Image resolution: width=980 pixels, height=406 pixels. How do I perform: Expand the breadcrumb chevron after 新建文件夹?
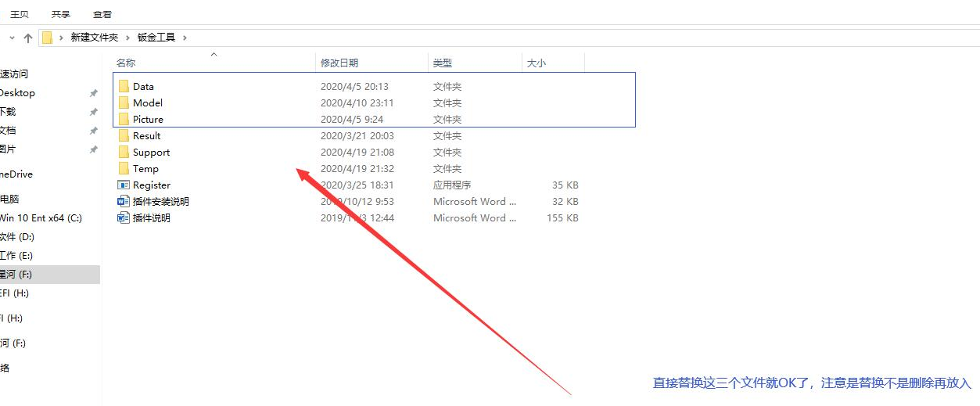click(x=127, y=38)
